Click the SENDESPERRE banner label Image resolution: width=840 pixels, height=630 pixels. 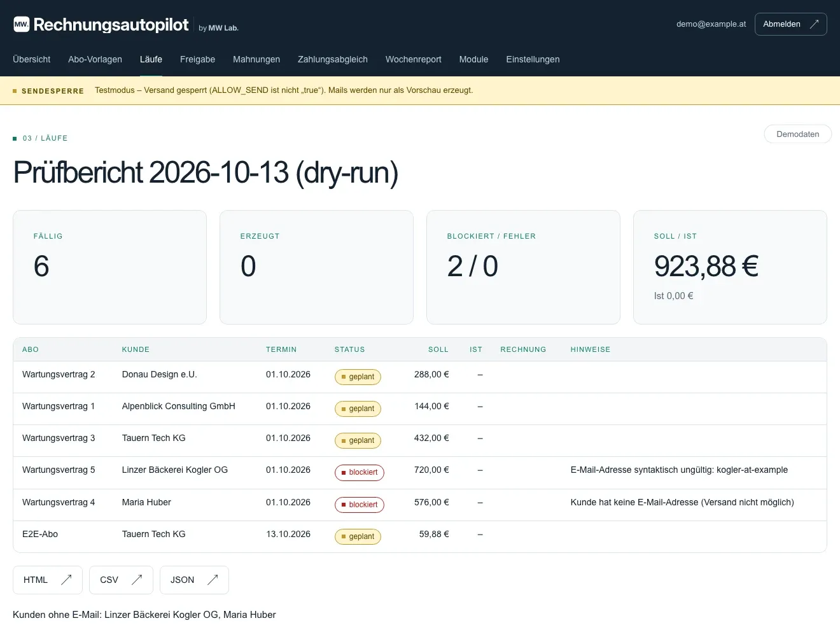point(53,91)
